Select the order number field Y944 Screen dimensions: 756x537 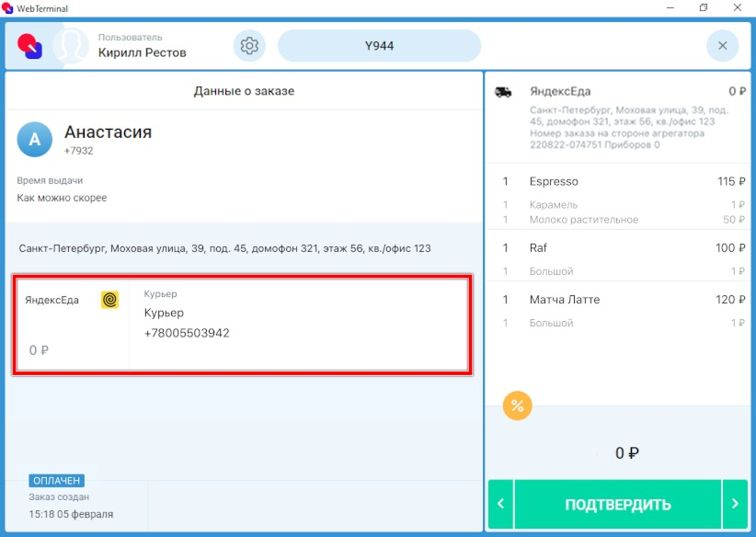coord(379,46)
